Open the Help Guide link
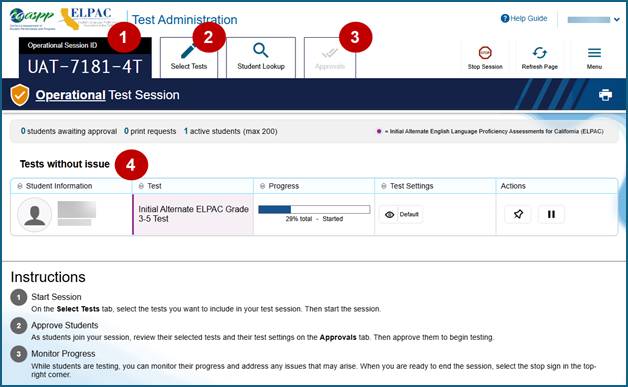This screenshot has height=387, width=628. coord(524,18)
